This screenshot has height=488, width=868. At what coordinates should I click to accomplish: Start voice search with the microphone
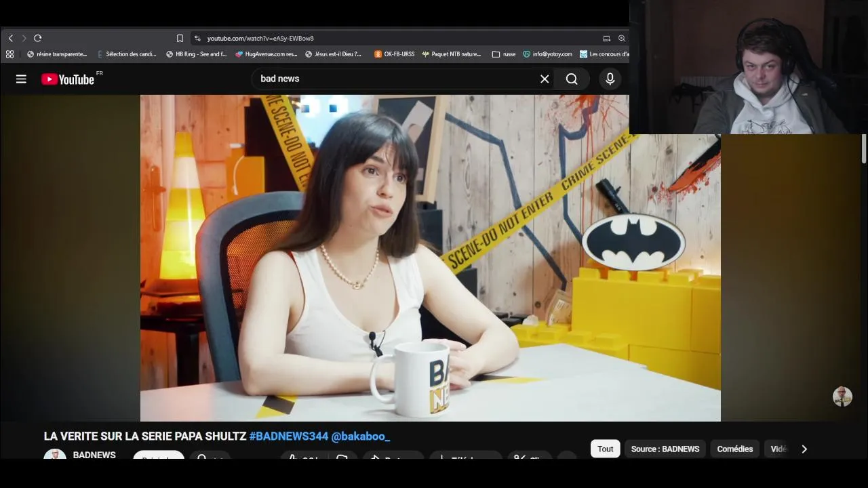[x=610, y=79]
